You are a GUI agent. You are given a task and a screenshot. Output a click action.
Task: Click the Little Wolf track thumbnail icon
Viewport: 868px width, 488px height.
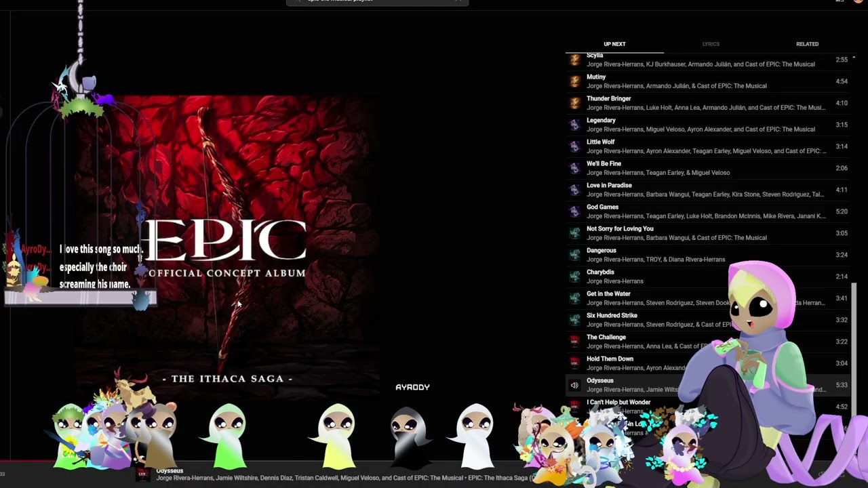tap(574, 146)
